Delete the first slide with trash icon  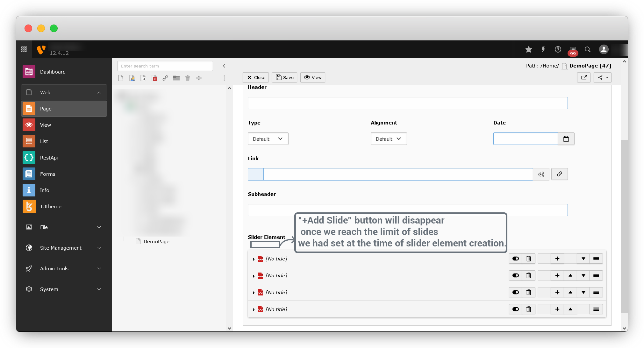tap(529, 259)
